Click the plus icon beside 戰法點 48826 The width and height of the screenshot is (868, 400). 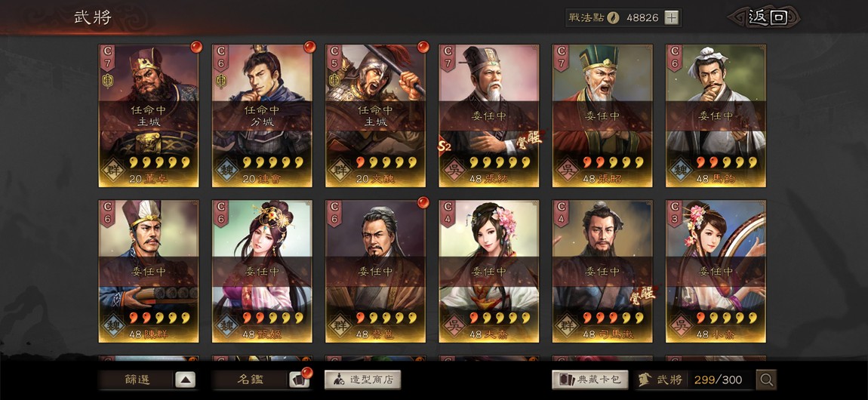pyautogui.click(x=671, y=17)
